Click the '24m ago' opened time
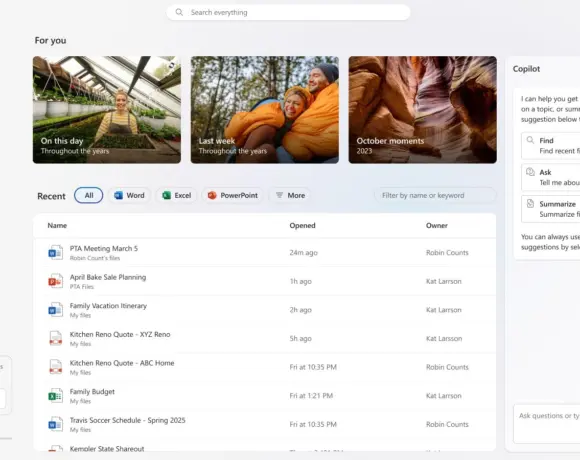The image size is (580, 460). [x=303, y=253]
